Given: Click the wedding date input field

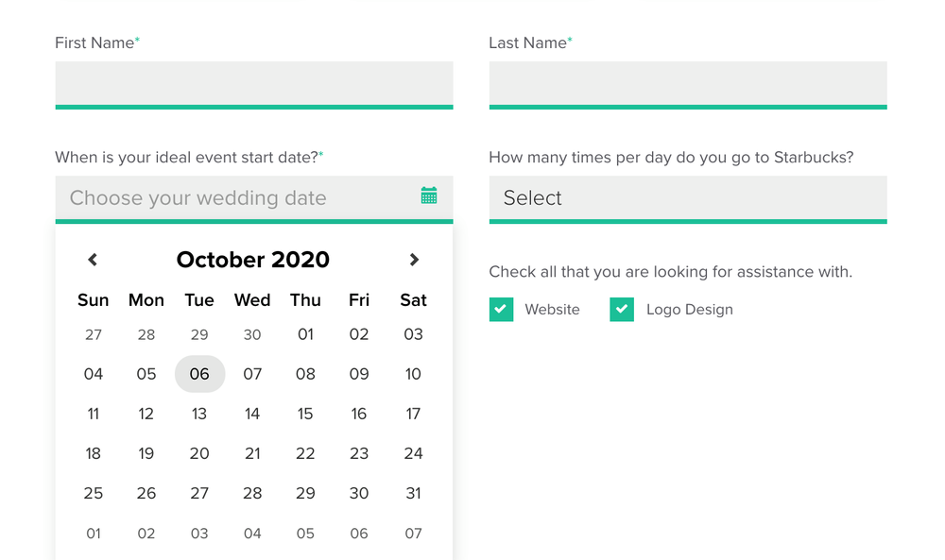Looking at the screenshot, I should click(x=236, y=198).
